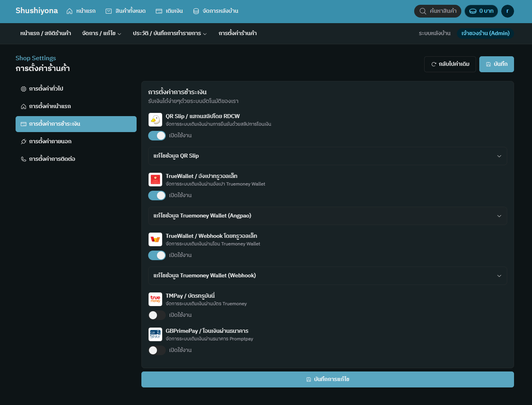Click the กลับไปค่าเดิม reset button
The width and height of the screenshot is (532, 405).
click(450, 64)
